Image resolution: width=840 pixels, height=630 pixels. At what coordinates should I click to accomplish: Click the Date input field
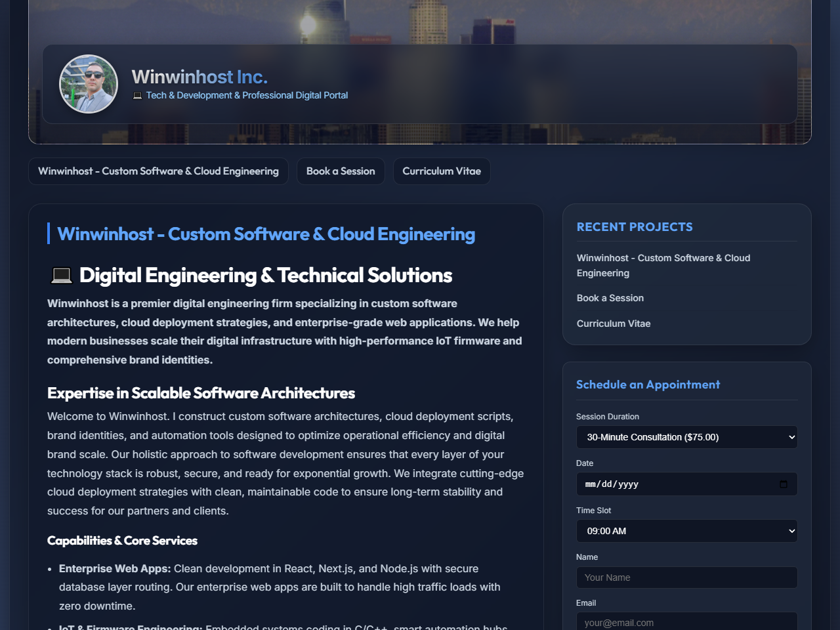[x=687, y=484]
